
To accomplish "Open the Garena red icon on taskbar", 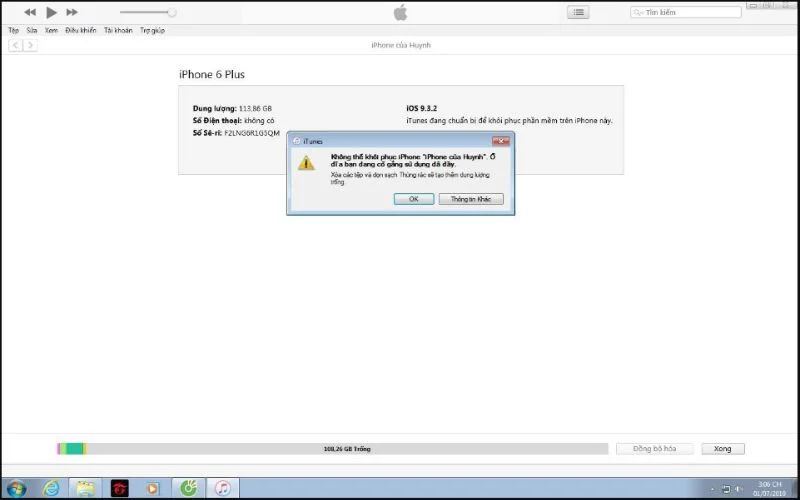I will coord(120,488).
